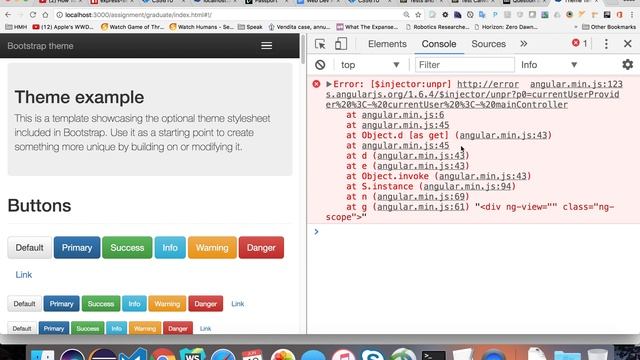This screenshot has height=360, width=640.
Task: Open the Watch Game of Thr... bookmark
Action: click(x=133, y=27)
